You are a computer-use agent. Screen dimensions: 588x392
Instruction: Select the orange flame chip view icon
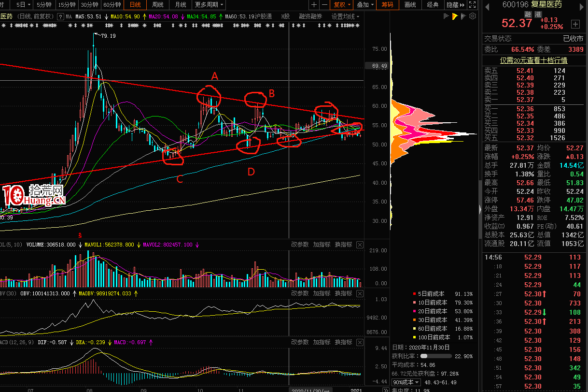coord(455,16)
